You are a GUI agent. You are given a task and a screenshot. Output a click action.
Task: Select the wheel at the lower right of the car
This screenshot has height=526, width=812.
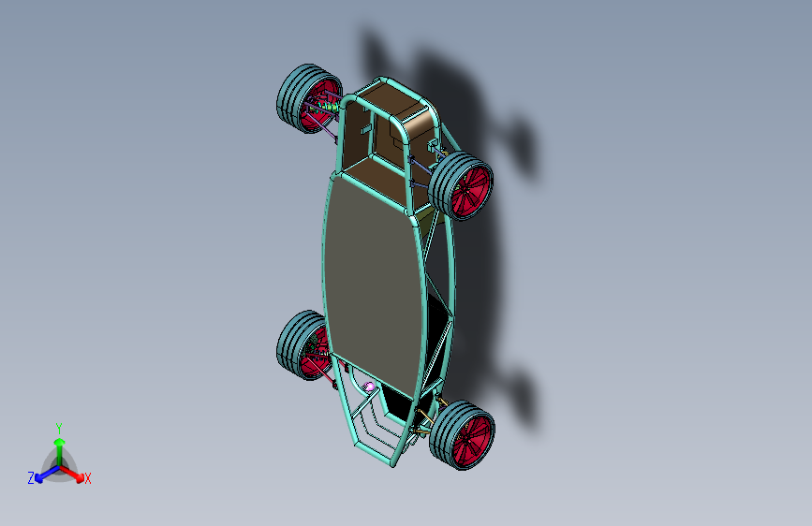pos(462,435)
